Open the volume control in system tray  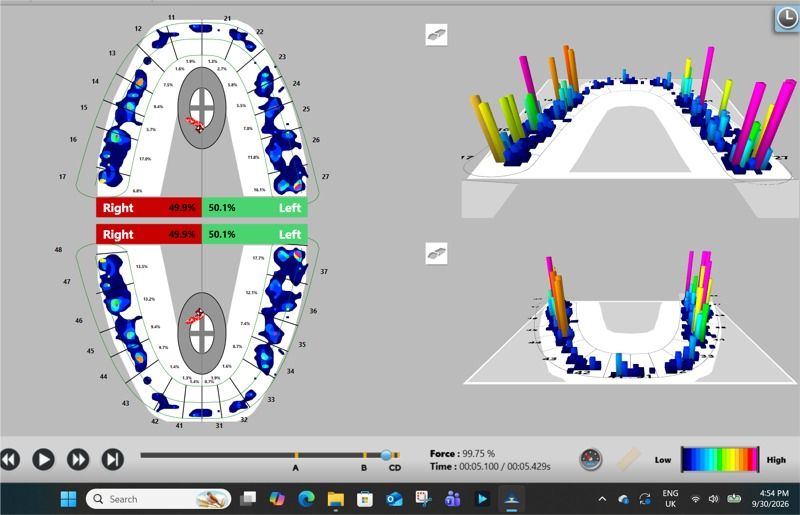tap(714, 499)
